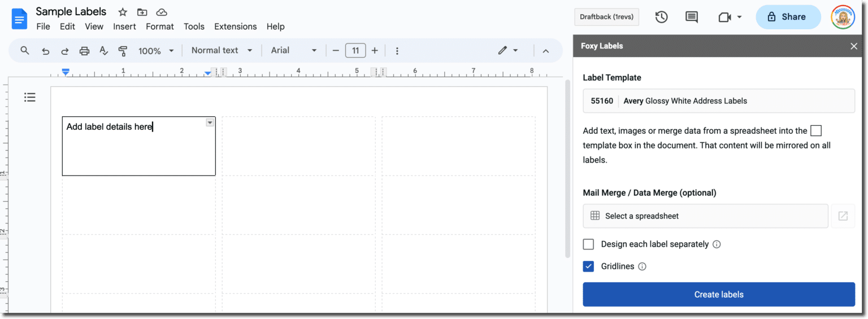
Task: Increase font size with plus button
Action: pyautogui.click(x=375, y=50)
